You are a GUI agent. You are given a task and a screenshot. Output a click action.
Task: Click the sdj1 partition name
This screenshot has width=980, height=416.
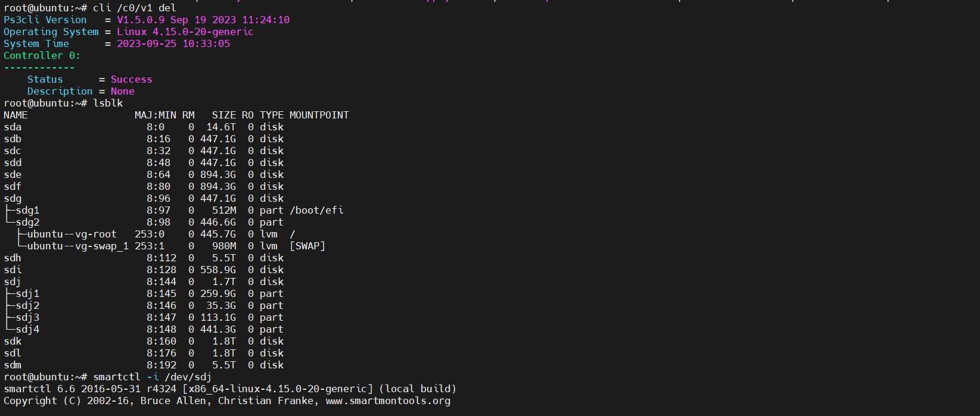27,293
